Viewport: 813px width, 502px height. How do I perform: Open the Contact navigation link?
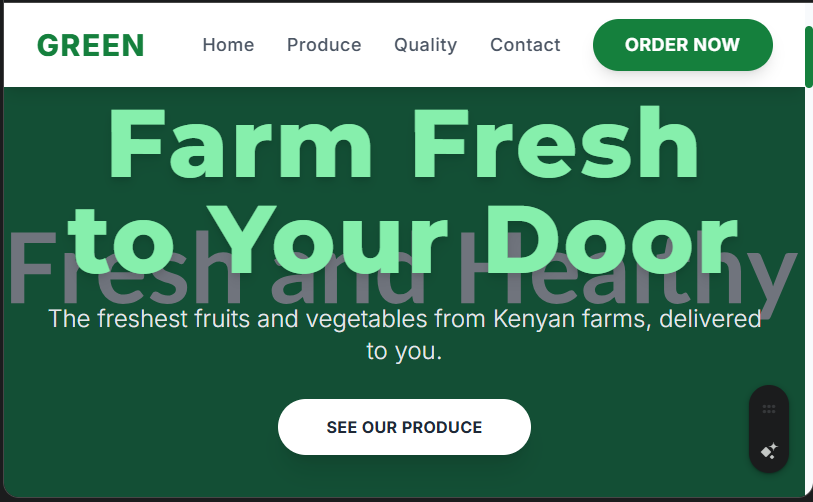[525, 45]
